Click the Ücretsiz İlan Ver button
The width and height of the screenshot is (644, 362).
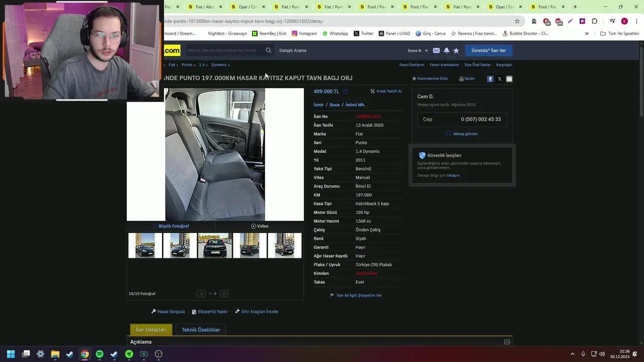489,50
